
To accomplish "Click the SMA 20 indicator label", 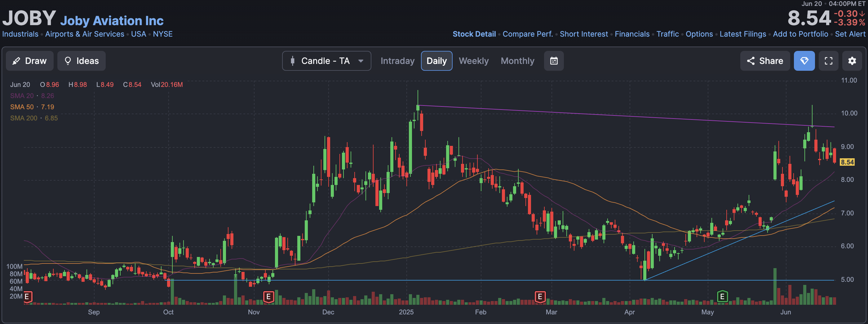I will 22,96.
